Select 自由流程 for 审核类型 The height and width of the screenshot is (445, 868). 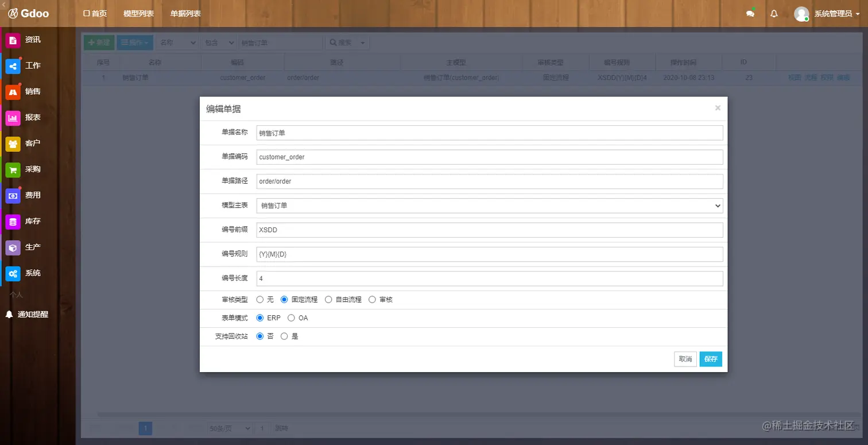328,299
